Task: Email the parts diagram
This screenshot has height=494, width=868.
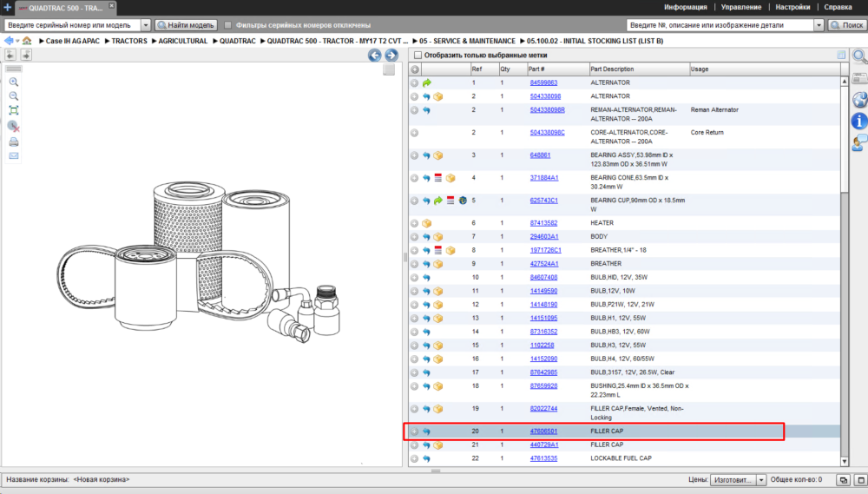Action: [14, 156]
